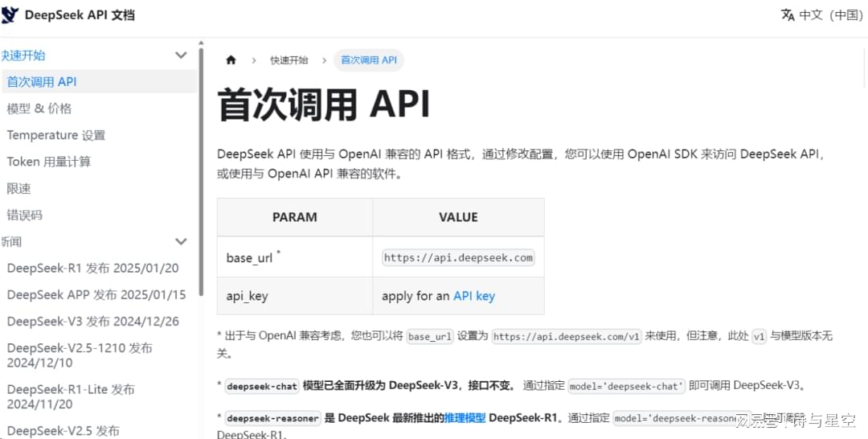Click the deepseek-reasoner inline code label
The height and width of the screenshot is (439, 868).
point(273,419)
